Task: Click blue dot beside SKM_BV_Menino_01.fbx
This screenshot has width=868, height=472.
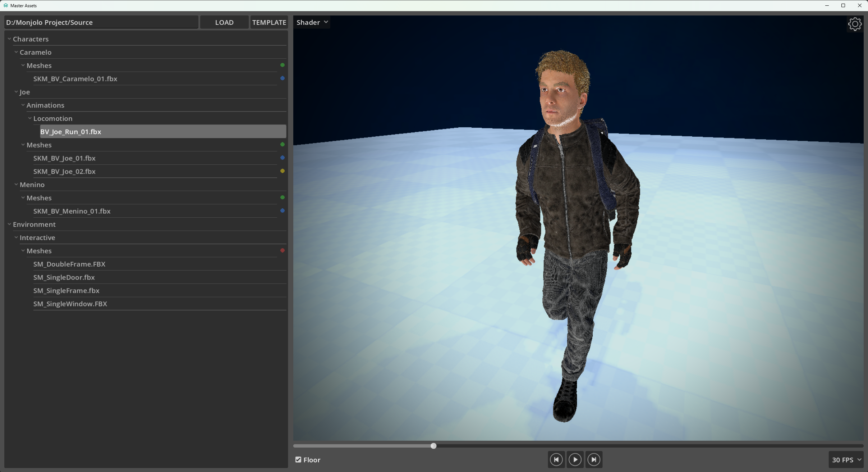Action: 283,210
